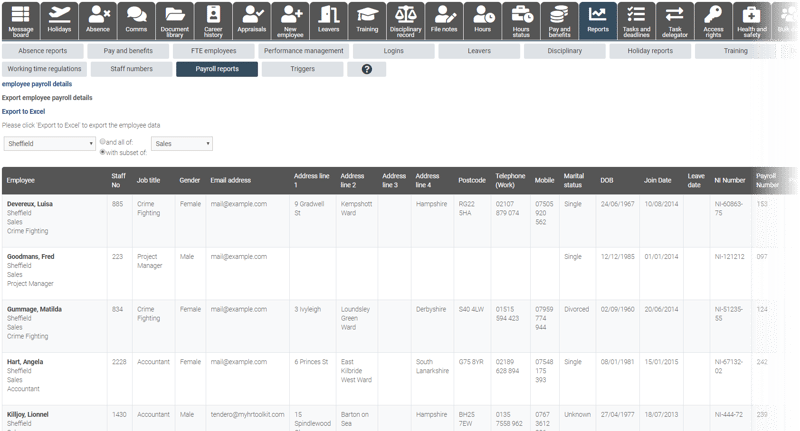Screen dimensions: 800x431
Task: Click the DOB column header
Action: pyautogui.click(x=607, y=180)
